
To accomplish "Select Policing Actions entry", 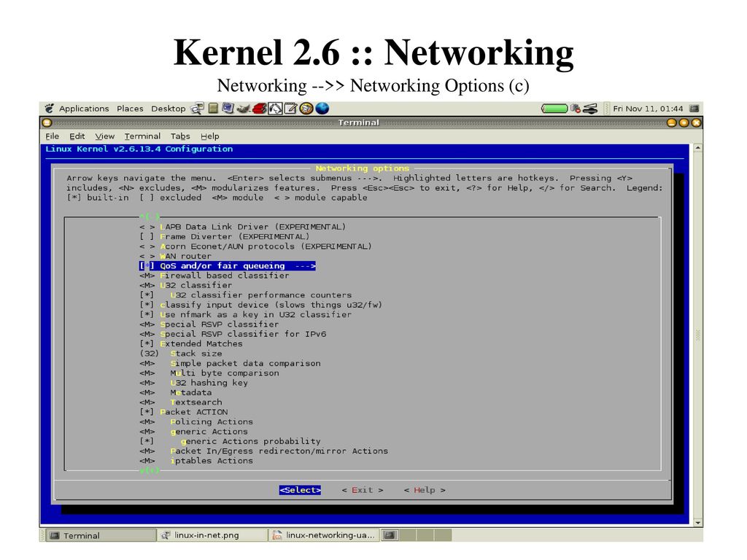I will click(196, 421).
